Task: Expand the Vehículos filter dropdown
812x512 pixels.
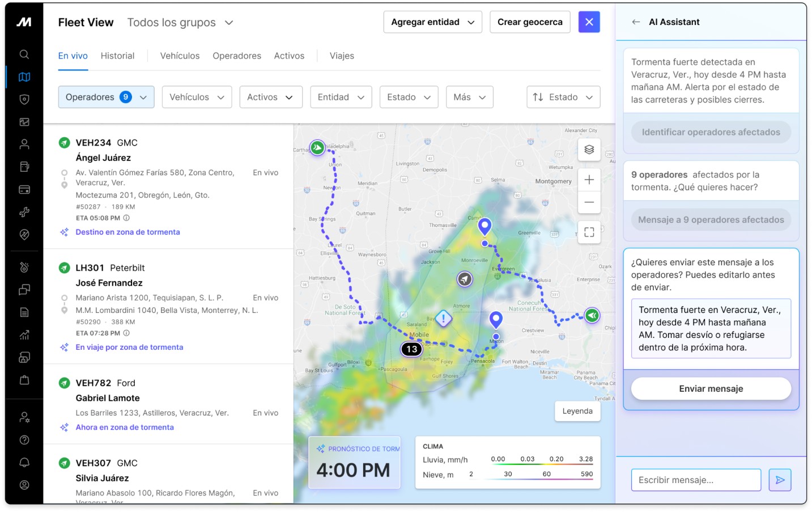Action: [197, 97]
